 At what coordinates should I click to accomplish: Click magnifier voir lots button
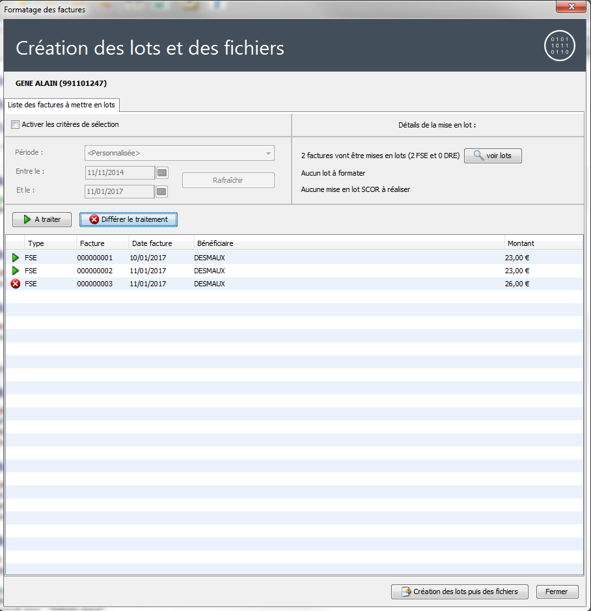[x=493, y=155]
